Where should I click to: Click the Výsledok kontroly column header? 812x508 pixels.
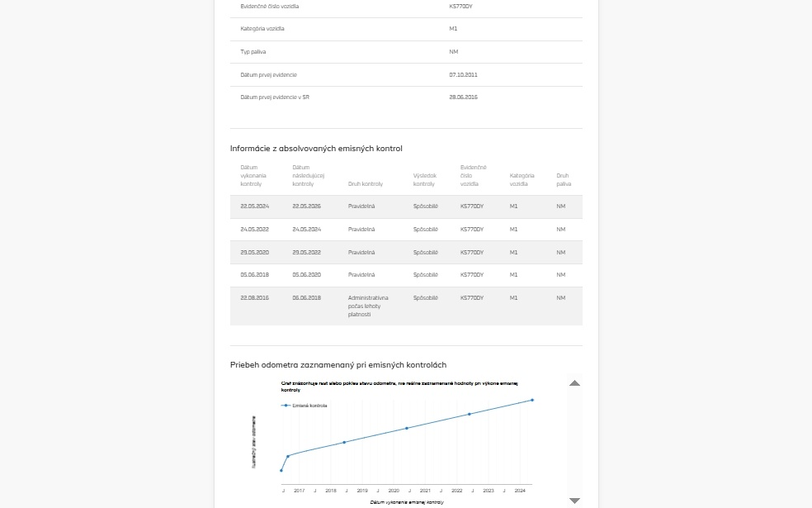(424, 179)
